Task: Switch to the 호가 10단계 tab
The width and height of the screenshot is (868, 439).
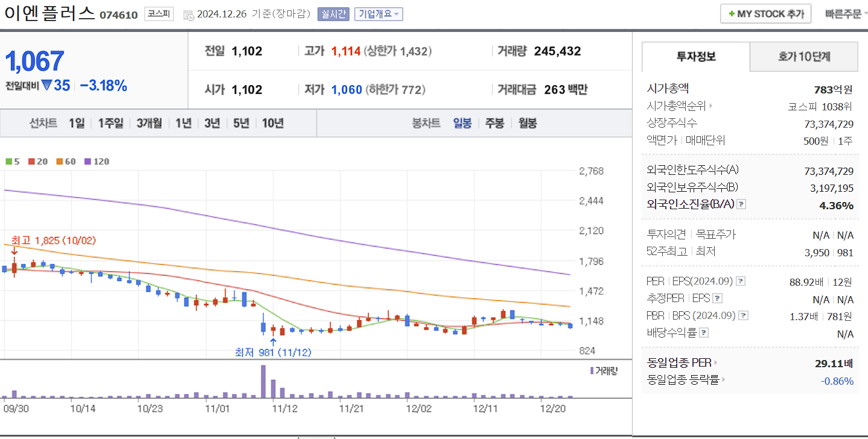Action: [x=803, y=56]
